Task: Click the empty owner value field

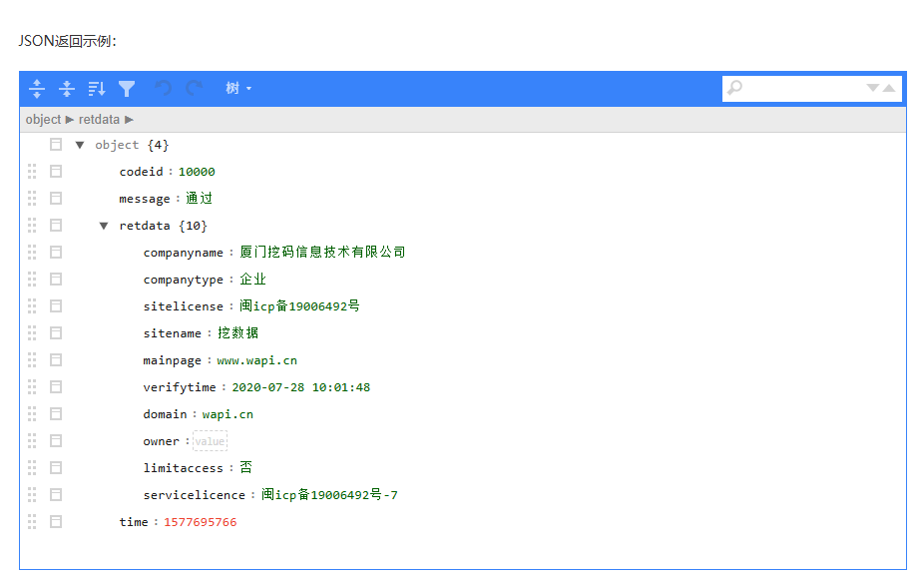Action: 210,440
